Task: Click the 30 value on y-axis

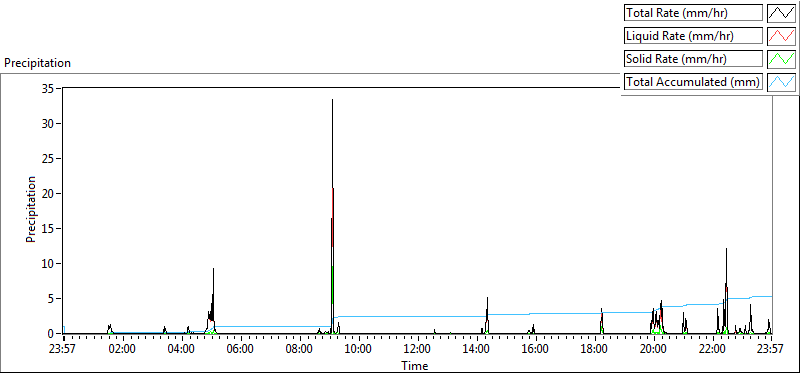Action: point(48,123)
